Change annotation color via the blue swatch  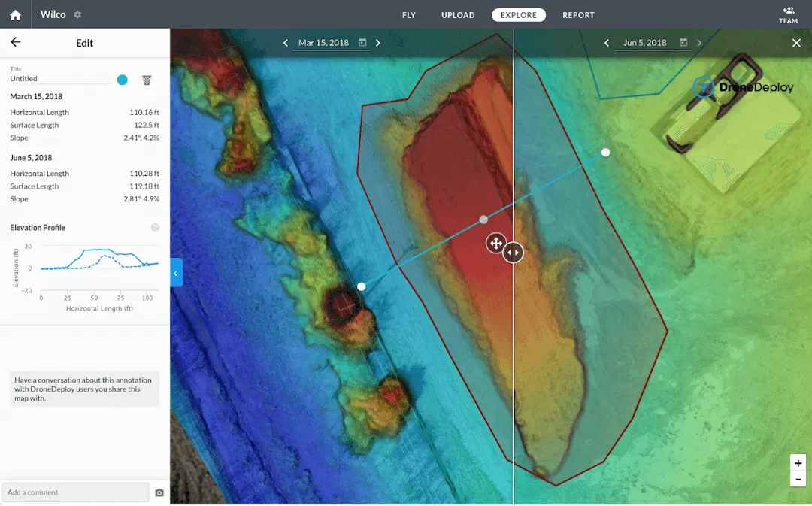point(122,80)
